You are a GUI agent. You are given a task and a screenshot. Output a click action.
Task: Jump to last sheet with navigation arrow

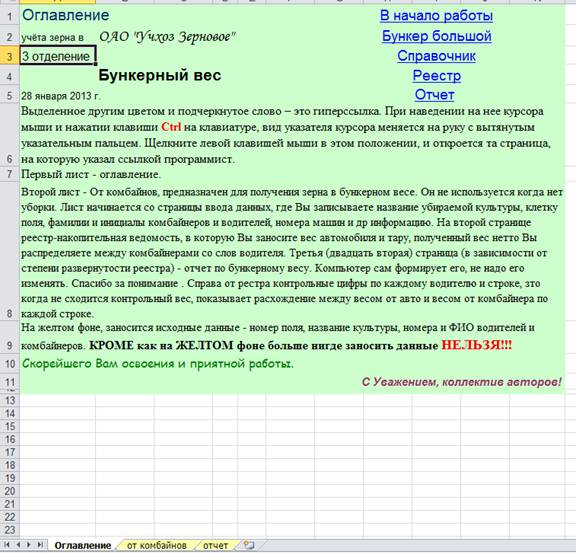tap(40, 545)
